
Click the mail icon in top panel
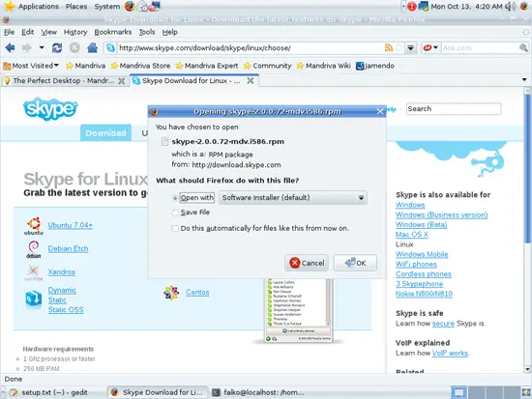tap(143, 6)
